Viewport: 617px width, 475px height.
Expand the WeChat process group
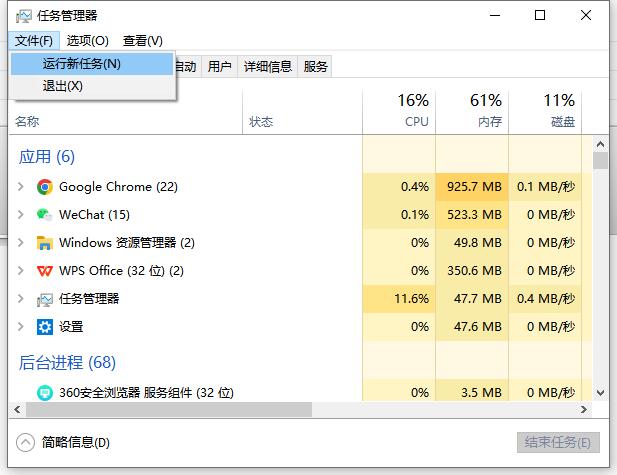(x=21, y=215)
